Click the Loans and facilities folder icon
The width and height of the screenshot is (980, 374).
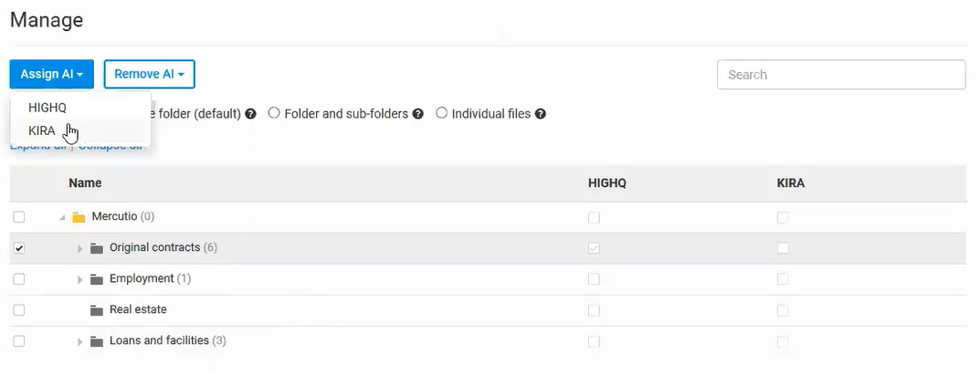click(x=97, y=341)
